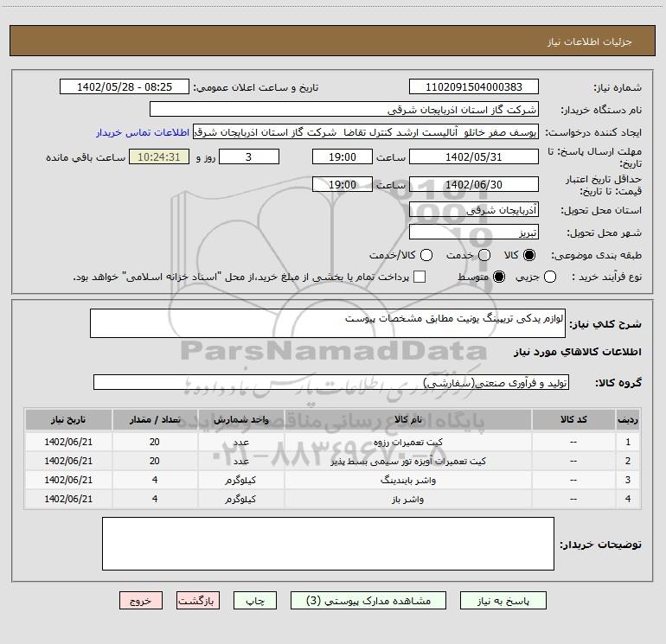Click the remaining days field showing 3
Screen dimensions: 666x644
pyautogui.click(x=249, y=157)
